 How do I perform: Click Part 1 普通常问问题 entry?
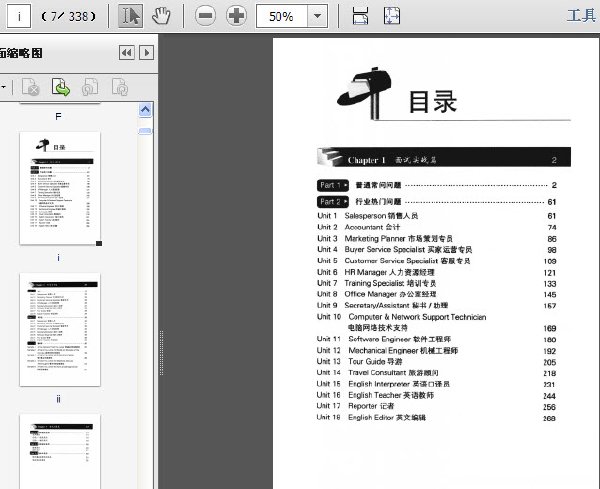[437, 186]
